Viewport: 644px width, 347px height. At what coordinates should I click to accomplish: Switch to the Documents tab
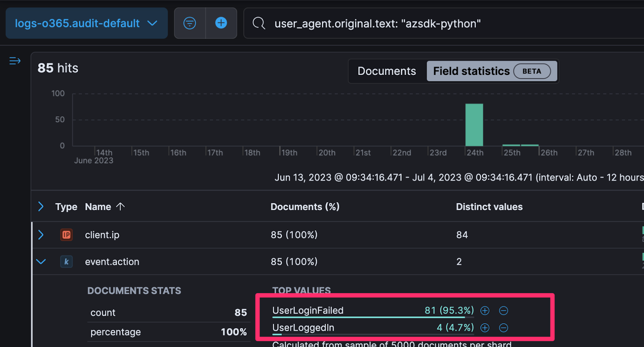(x=386, y=71)
